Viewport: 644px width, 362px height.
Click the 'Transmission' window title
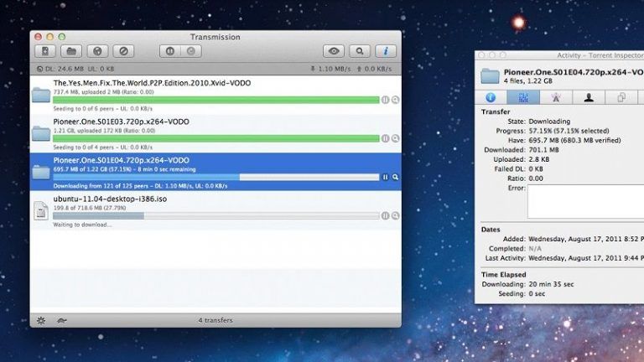point(216,37)
